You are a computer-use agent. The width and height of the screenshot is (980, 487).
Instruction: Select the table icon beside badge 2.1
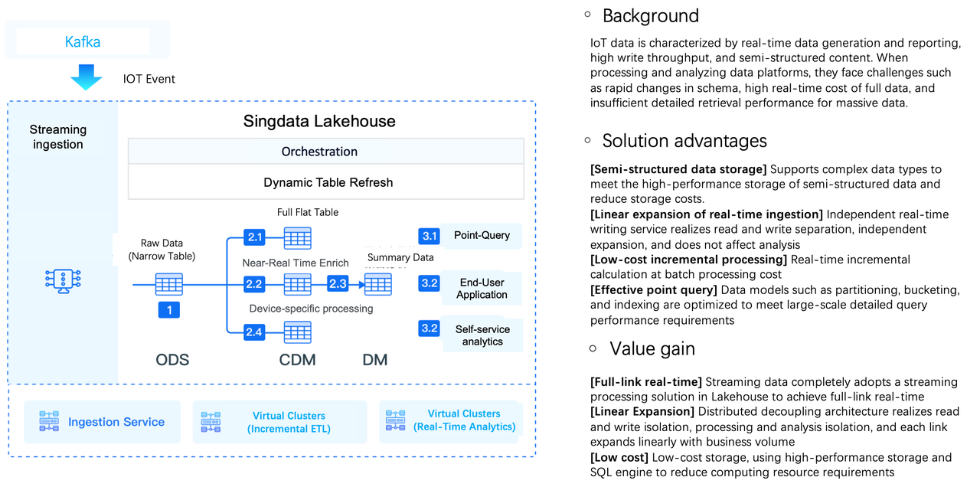tap(297, 238)
